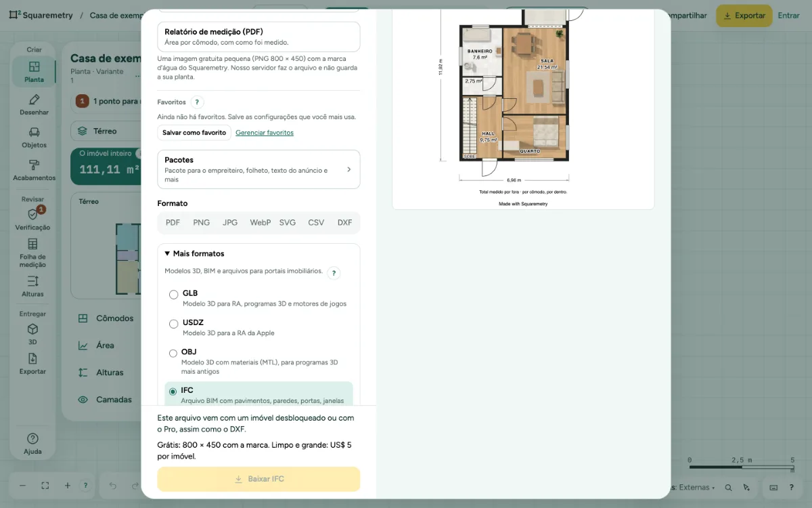Image resolution: width=812 pixels, height=508 pixels.
Task: Open the Externas dropdown in bottom toolbar
Action: coord(696,487)
